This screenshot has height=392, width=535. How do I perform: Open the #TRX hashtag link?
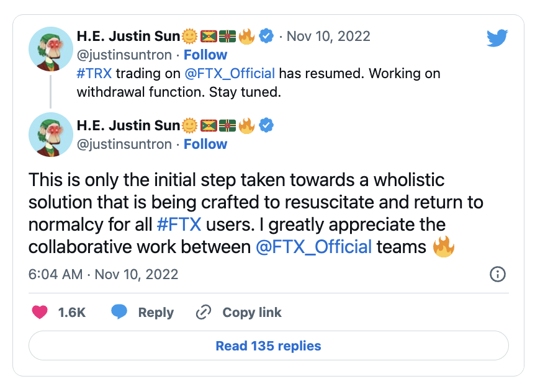coord(94,73)
